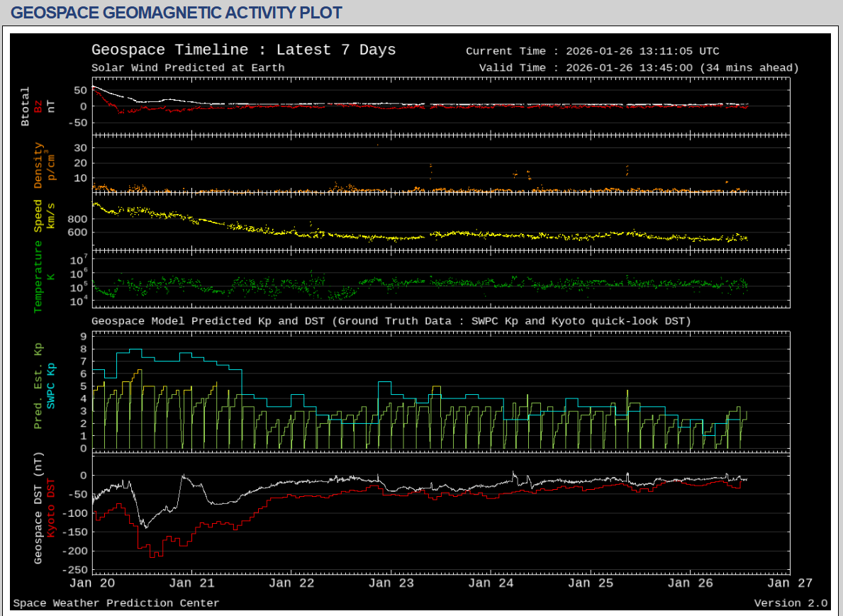This screenshot has height=616, width=843.
Task: Select the Jan 20 date marker
Action: point(92,583)
